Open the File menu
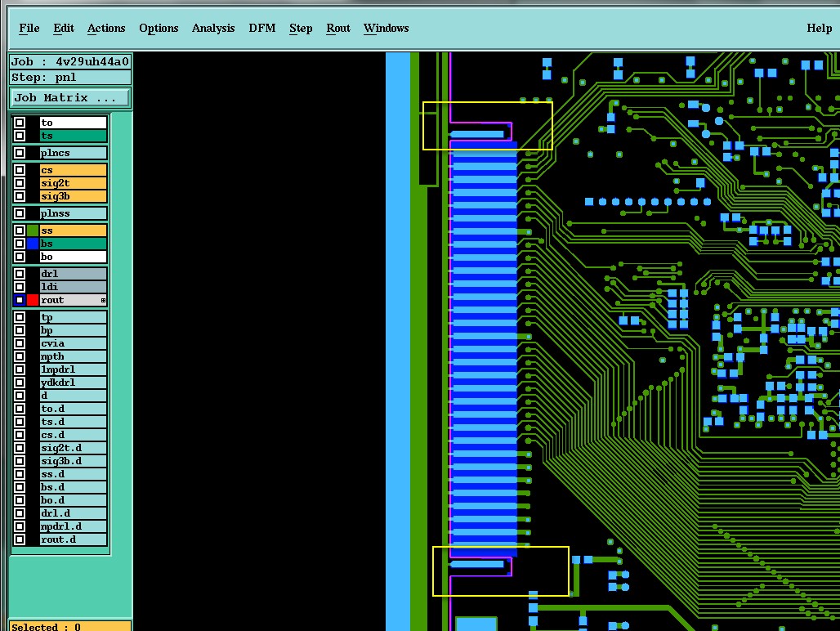The width and height of the screenshot is (840, 631). tap(29, 29)
